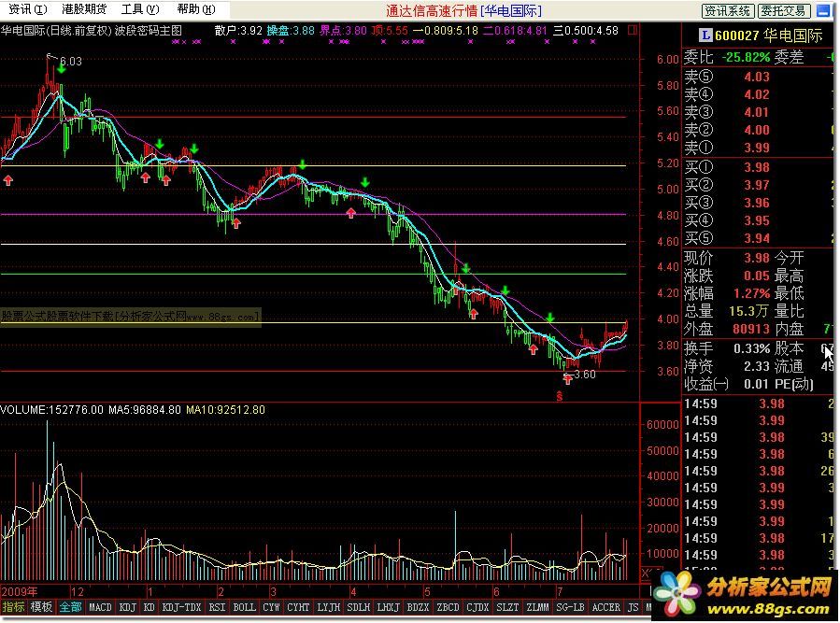Open the 资讯(I) menu
Viewport: 840px width, 623px height.
(x=27, y=9)
